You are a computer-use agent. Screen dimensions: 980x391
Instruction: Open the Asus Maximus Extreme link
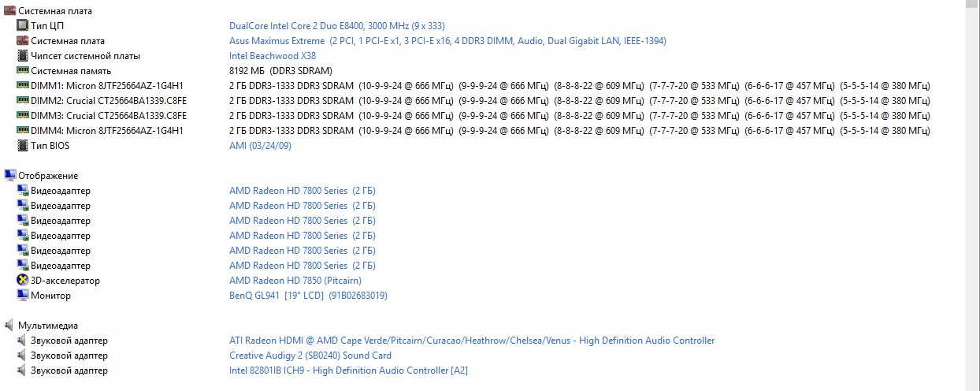tap(447, 41)
